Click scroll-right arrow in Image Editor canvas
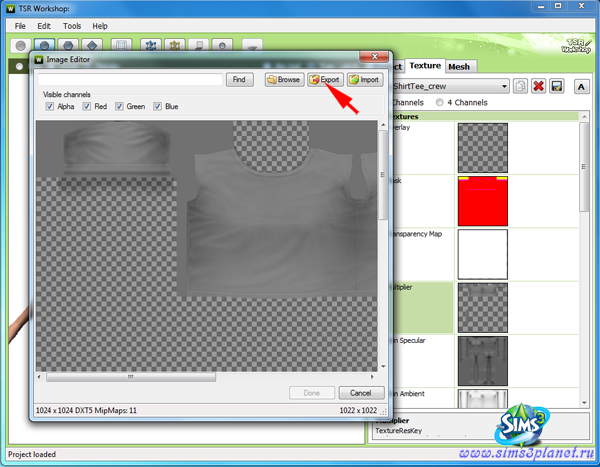The width and height of the screenshot is (600, 467). tap(372, 377)
